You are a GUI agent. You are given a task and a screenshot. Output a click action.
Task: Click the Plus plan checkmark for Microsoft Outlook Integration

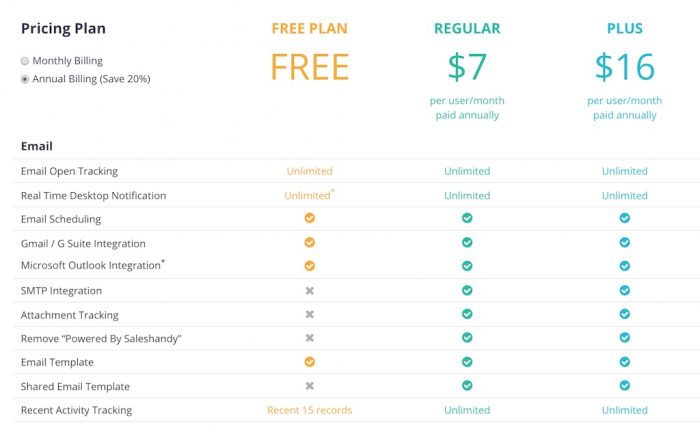point(625,266)
